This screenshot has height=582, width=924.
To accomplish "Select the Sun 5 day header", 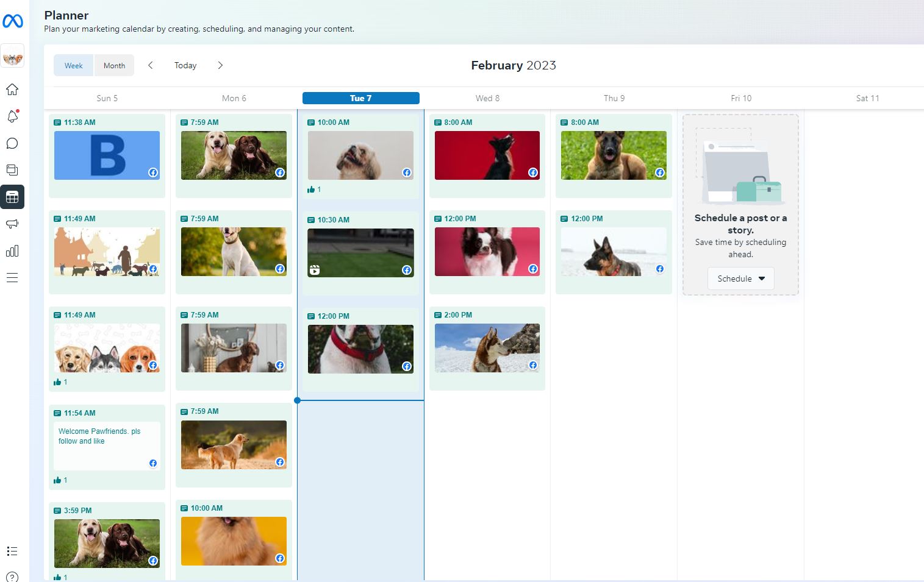I will click(107, 98).
